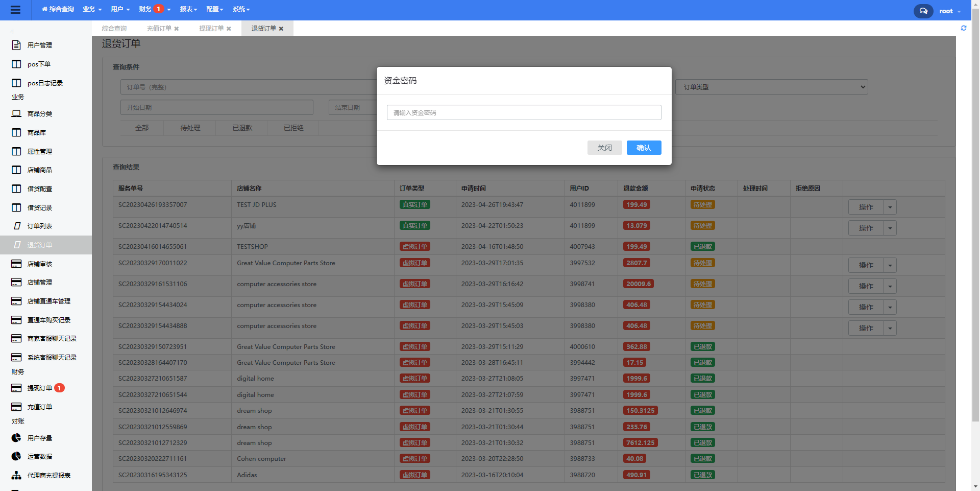980x491 pixels.
Task: Open 直通车购买记录 sidebar item
Action: [x=49, y=320]
